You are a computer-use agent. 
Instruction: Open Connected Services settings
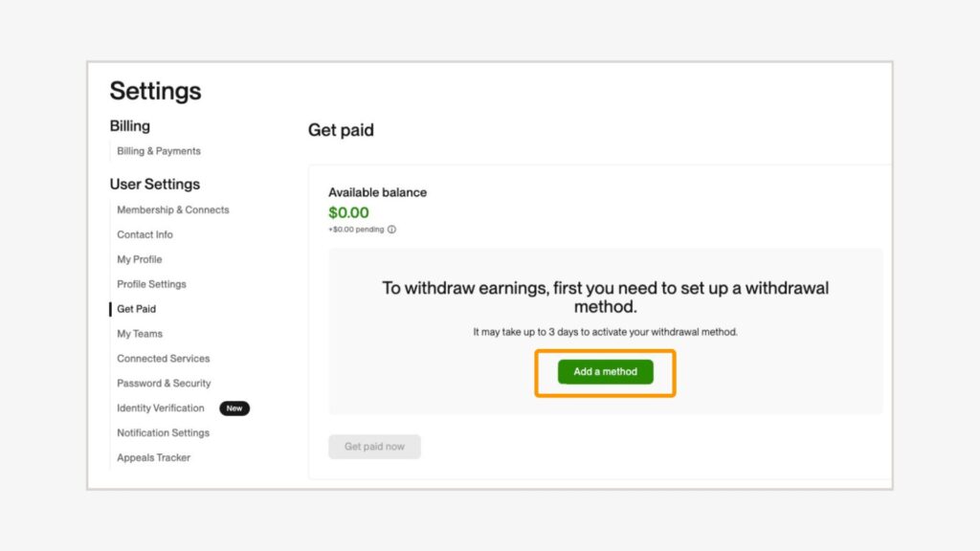pyautogui.click(x=163, y=360)
